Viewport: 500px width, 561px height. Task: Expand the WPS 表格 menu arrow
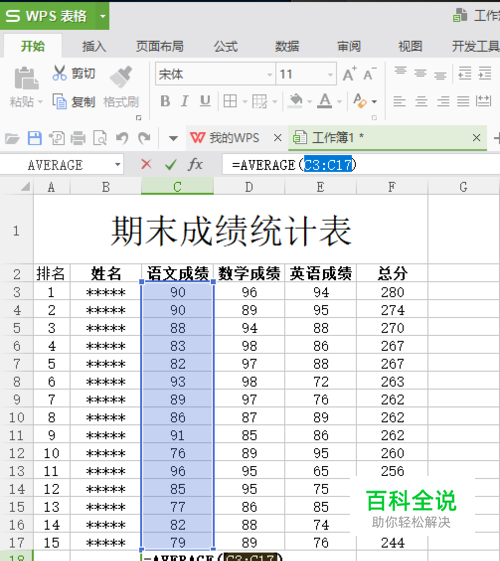click(x=103, y=16)
